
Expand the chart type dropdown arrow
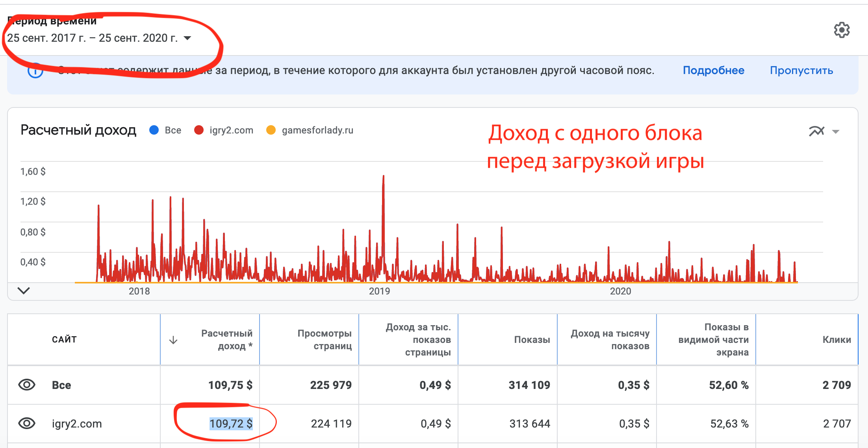pos(836,131)
